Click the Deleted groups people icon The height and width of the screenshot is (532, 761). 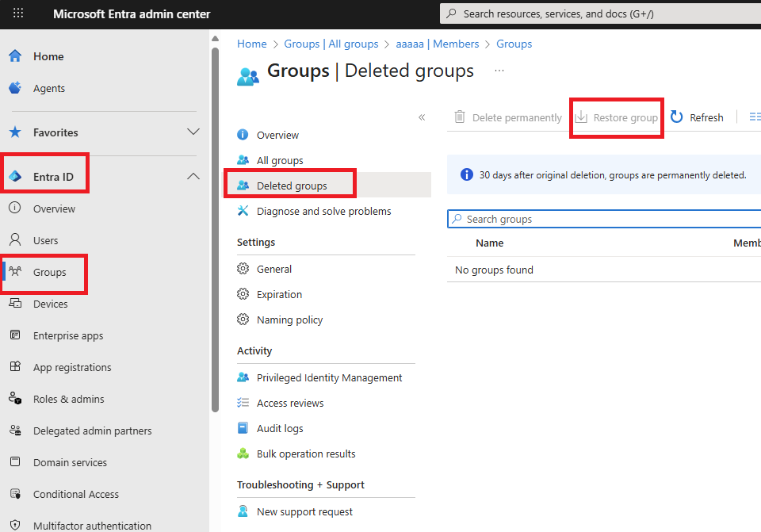(243, 185)
